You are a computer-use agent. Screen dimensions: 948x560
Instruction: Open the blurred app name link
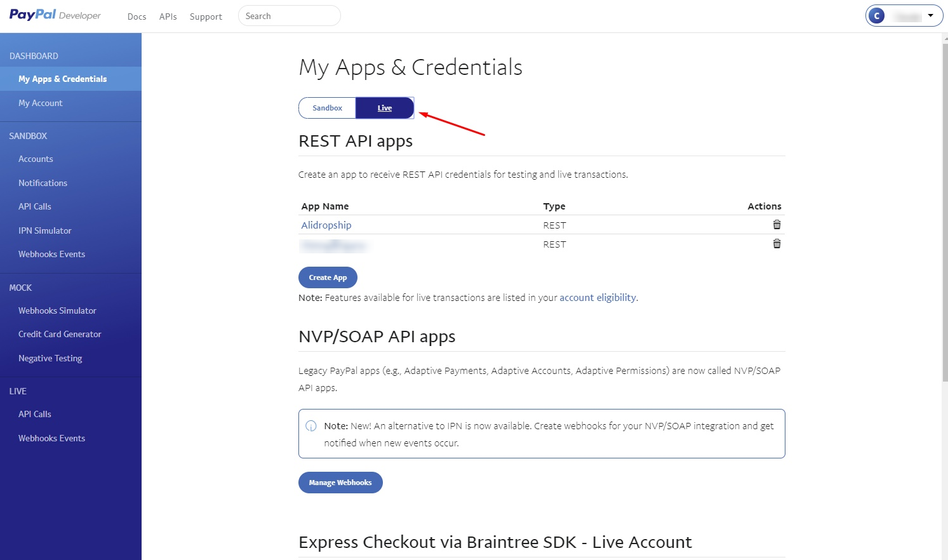point(334,244)
